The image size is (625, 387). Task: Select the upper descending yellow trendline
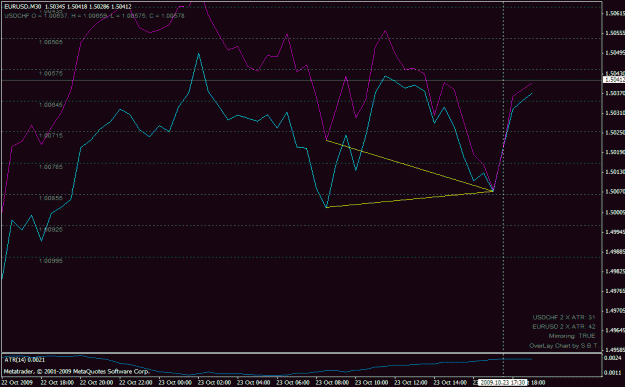410,166
